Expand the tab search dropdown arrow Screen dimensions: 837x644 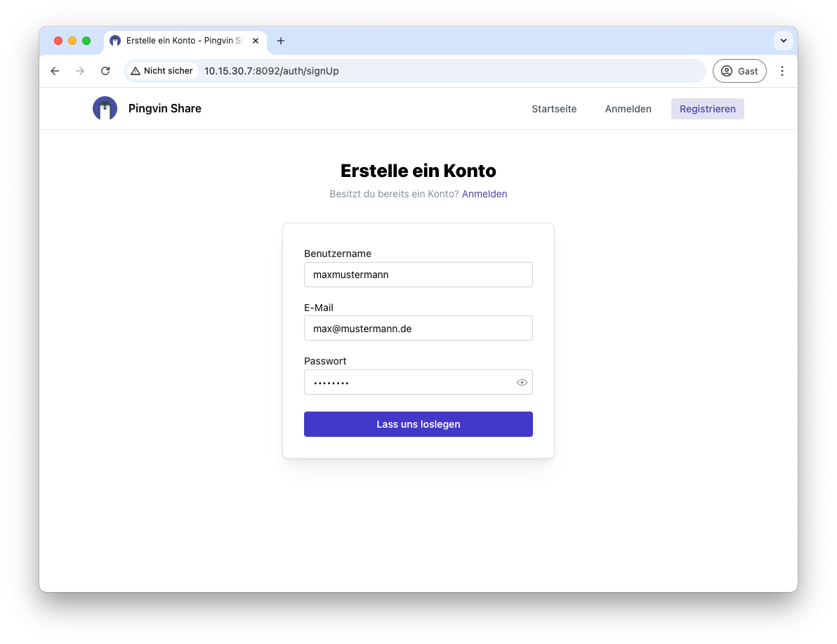pos(783,41)
